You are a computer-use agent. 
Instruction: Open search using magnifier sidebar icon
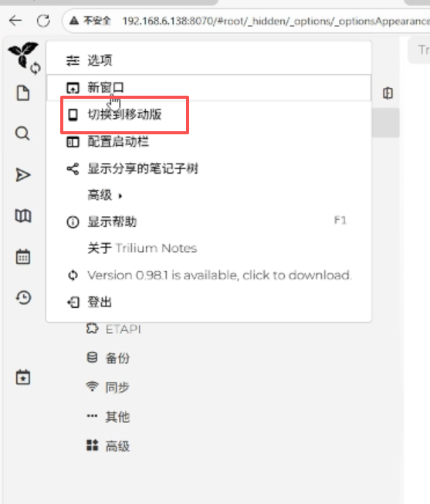(x=22, y=134)
